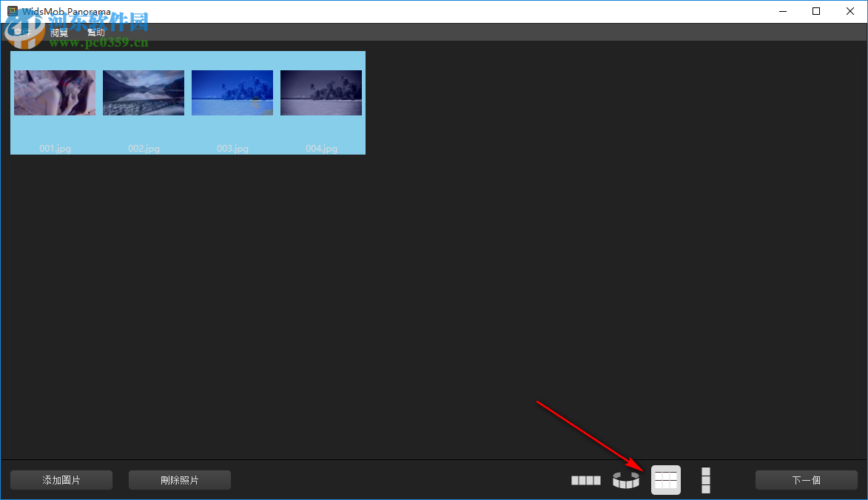
Task: Open the 文件 File menu
Action: click(x=24, y=32)
